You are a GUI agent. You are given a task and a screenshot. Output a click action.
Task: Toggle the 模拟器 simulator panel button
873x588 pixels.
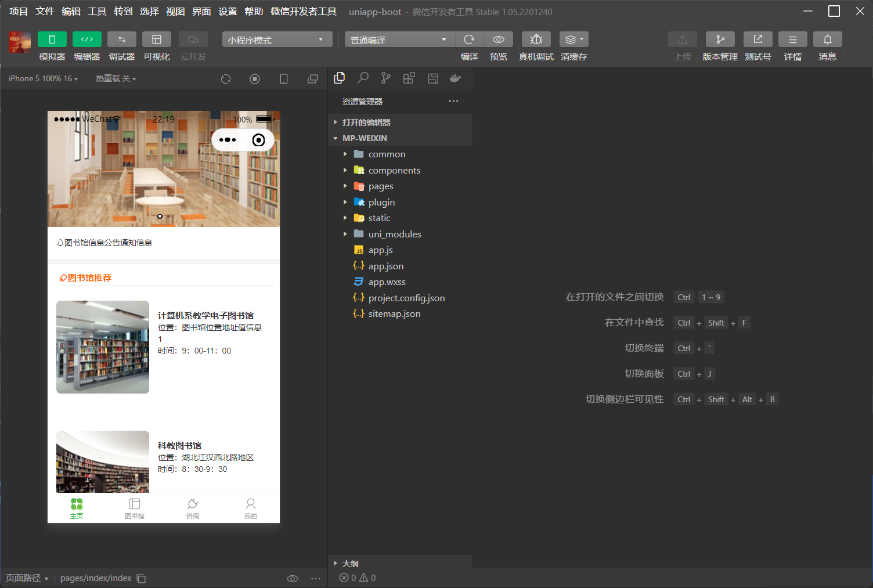coord(52,39)
